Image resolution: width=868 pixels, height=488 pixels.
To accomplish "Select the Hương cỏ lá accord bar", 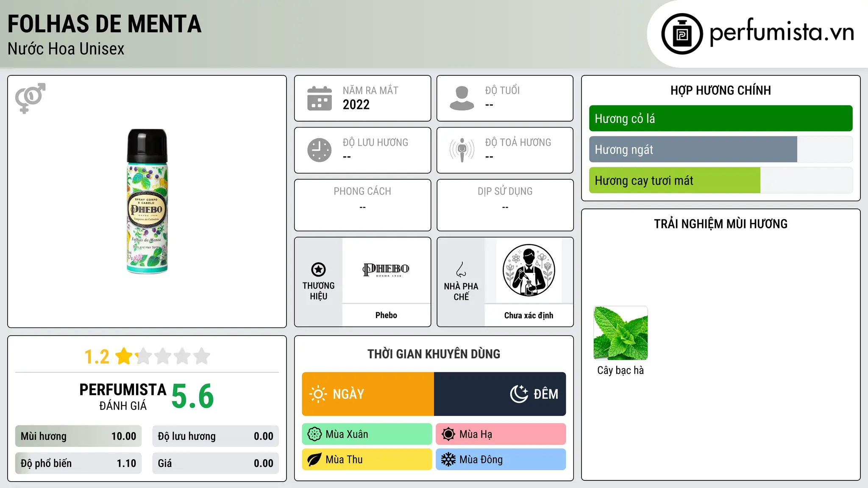I will coord(721,119).
